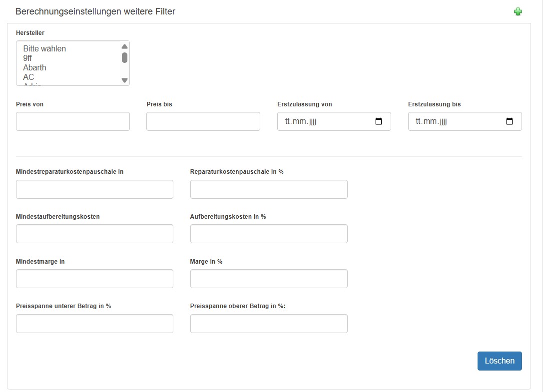Focus the Mindestaufbereitungskosten field
This screenshot has width=546, height=392.
[x=94, y=234]
